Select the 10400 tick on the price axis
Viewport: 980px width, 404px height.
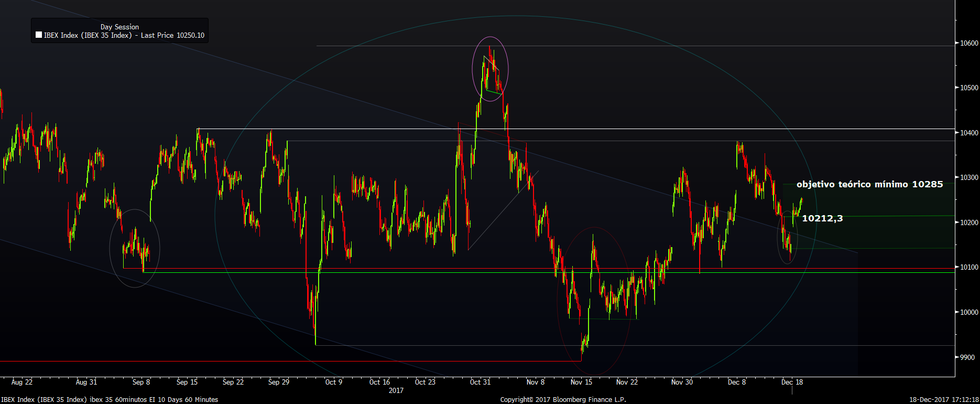(969, 133)
